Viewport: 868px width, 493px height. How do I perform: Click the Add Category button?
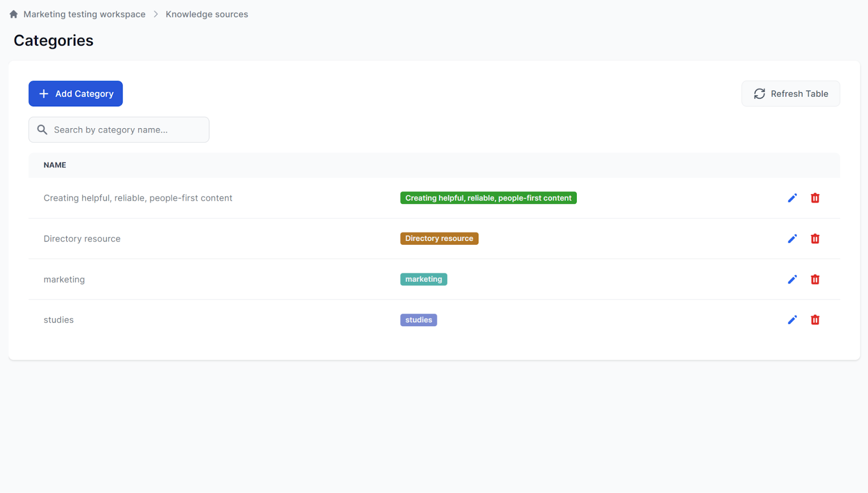point(75,94)
